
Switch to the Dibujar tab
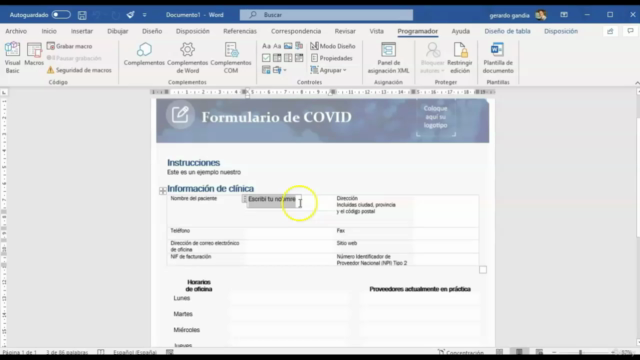tap(118, 31)
